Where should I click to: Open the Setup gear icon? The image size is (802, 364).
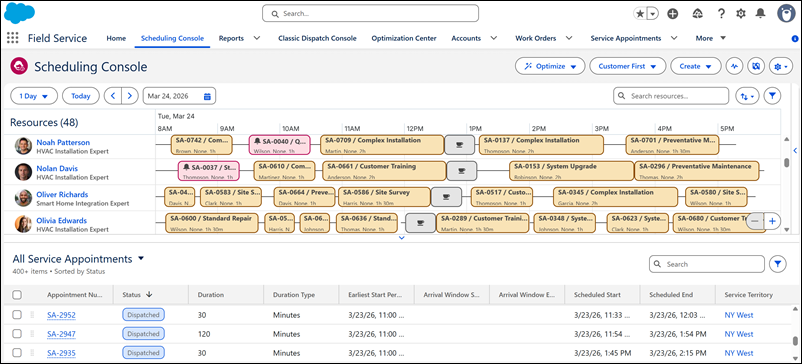point(741,14)
